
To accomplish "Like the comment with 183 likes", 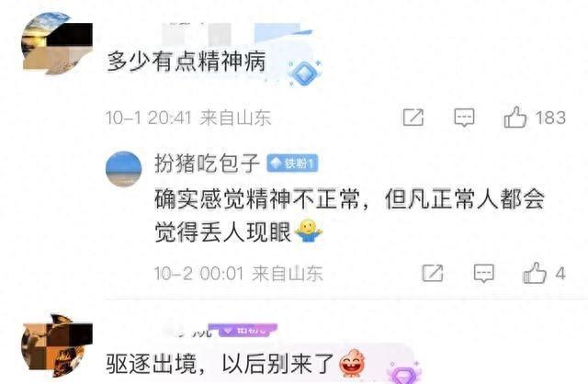I will [515, 118].
